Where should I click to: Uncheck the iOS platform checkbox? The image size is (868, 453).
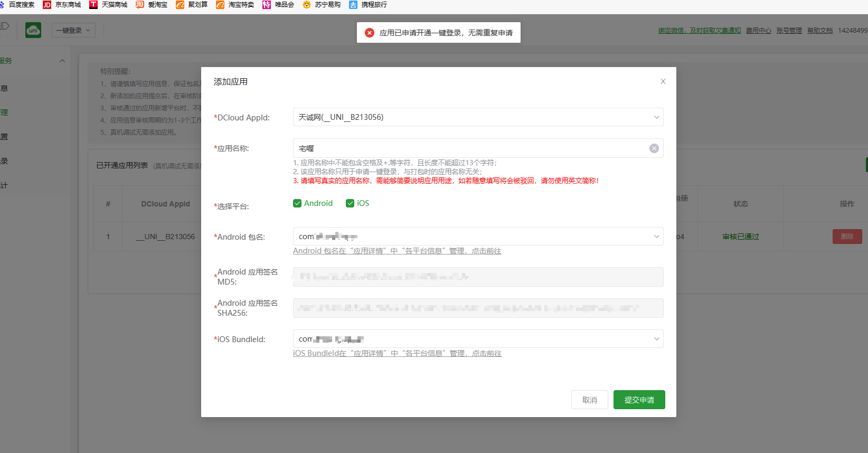pyautogui.click(x=350, y=203)
